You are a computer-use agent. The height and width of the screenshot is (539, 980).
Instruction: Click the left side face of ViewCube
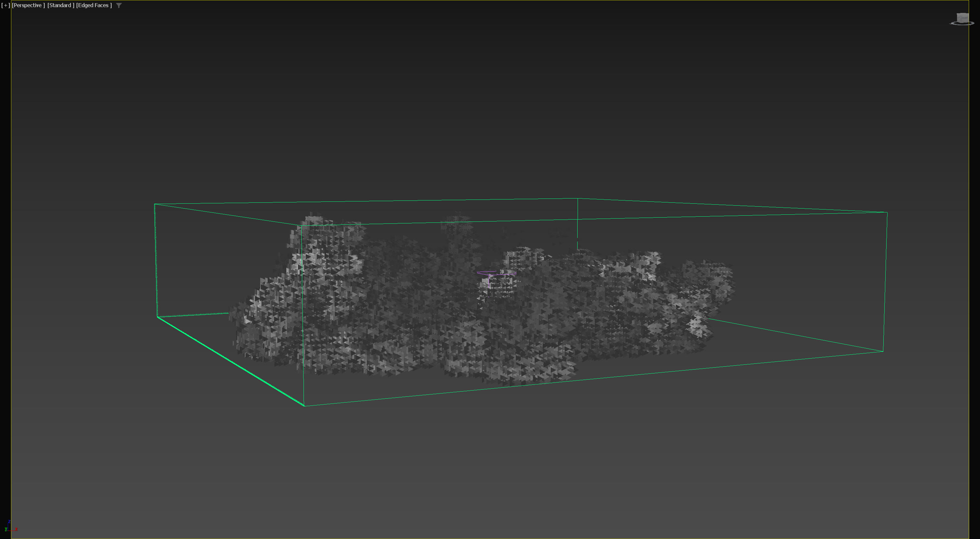click(958, 18)
